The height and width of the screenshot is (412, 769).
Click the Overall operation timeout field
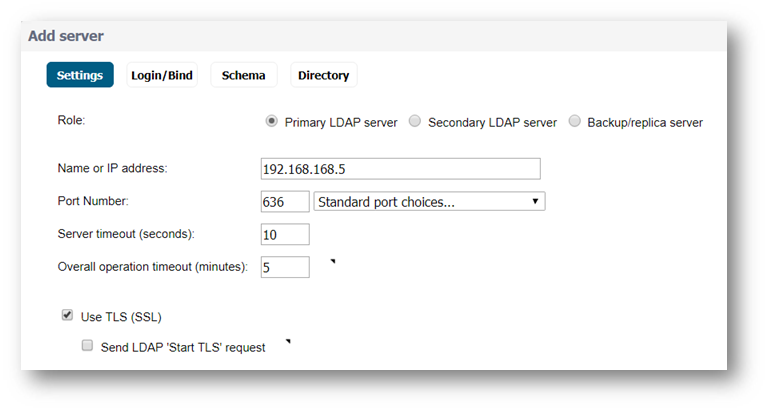[285, 267]
